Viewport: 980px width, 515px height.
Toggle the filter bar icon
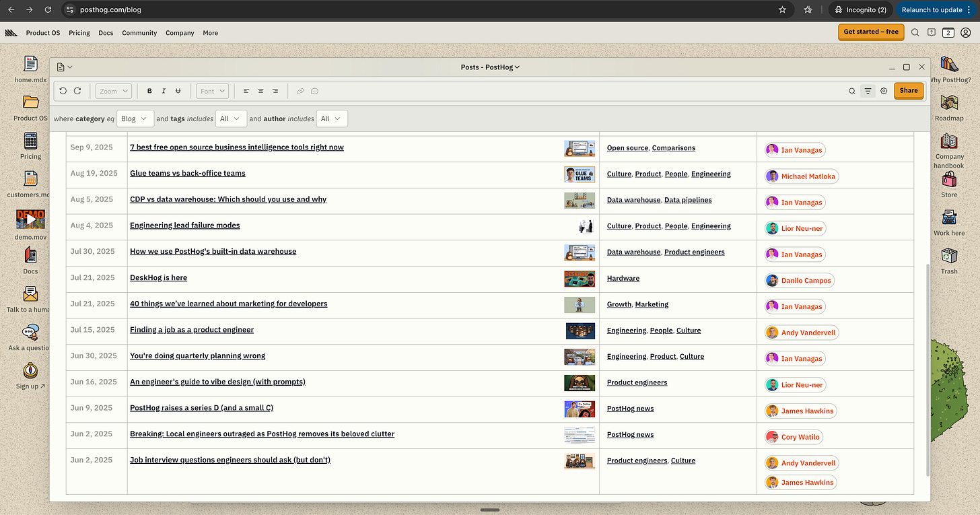(x=868, y=91)
